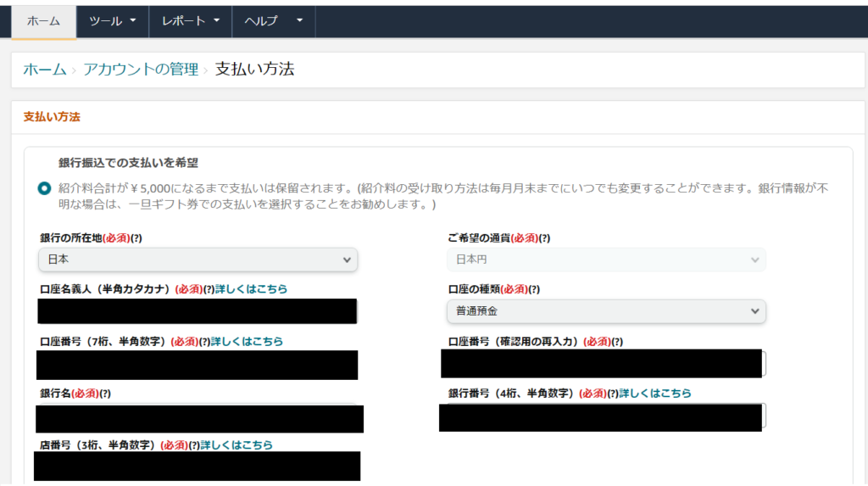Click the (?) icon beside 口座番号（確認用の再入力）
The height and width of the screenshot is (486, 868).
coord(617,342)
